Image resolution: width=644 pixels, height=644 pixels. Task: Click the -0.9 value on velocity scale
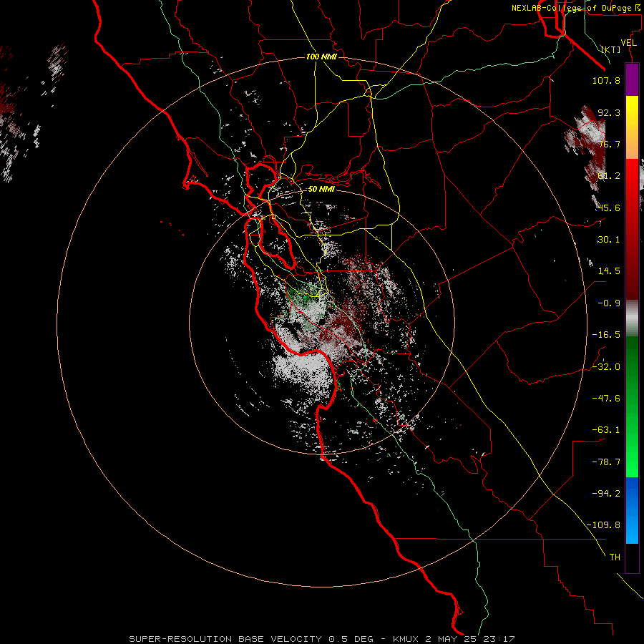click(609, 303)
